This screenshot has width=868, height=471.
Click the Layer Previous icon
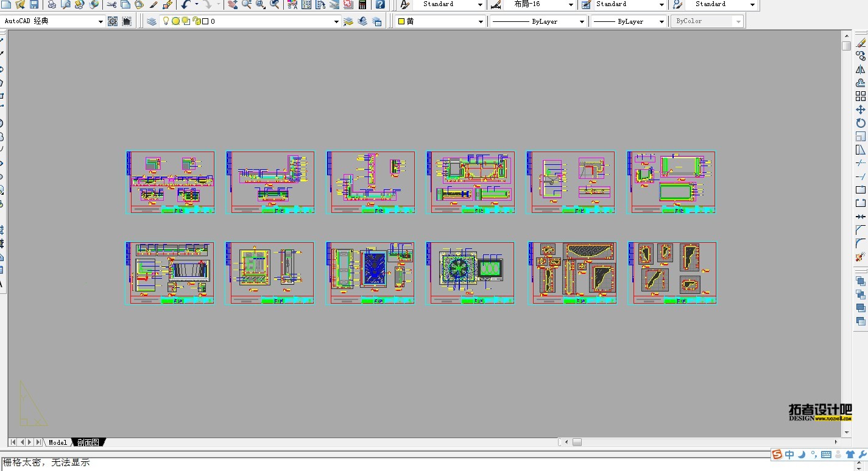click(362, 21)
